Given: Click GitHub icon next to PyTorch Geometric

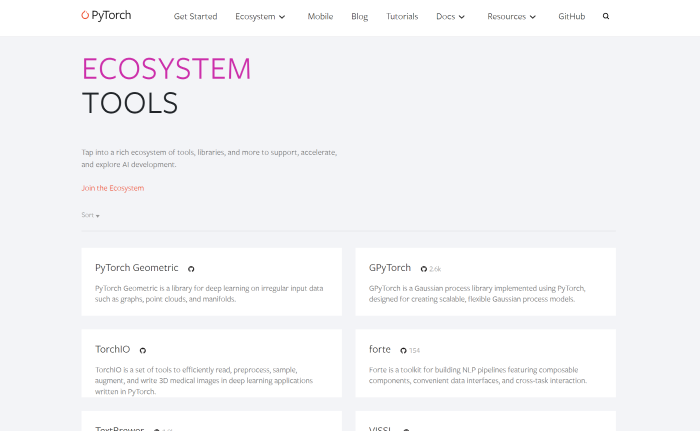Looking at the screenshot, I should (191, 269).
